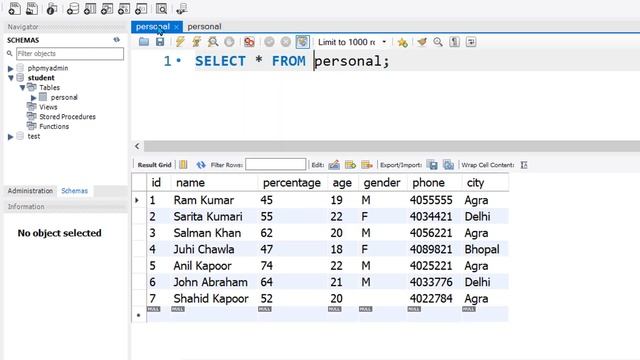The image size is (640, 360).
Task: Commit the transaction check icon
Action: point(269,42)
